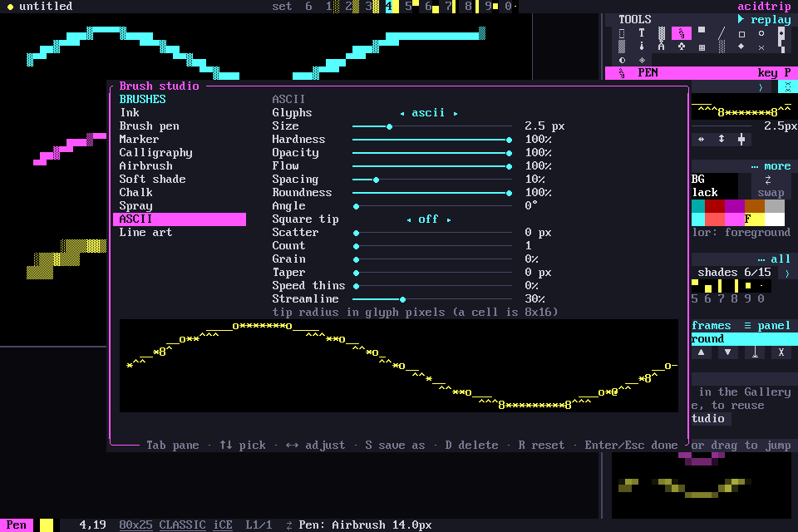The image size is (798, 532).
Task: Choose the club-shaped stamp tool
Action: click(682, 47)
